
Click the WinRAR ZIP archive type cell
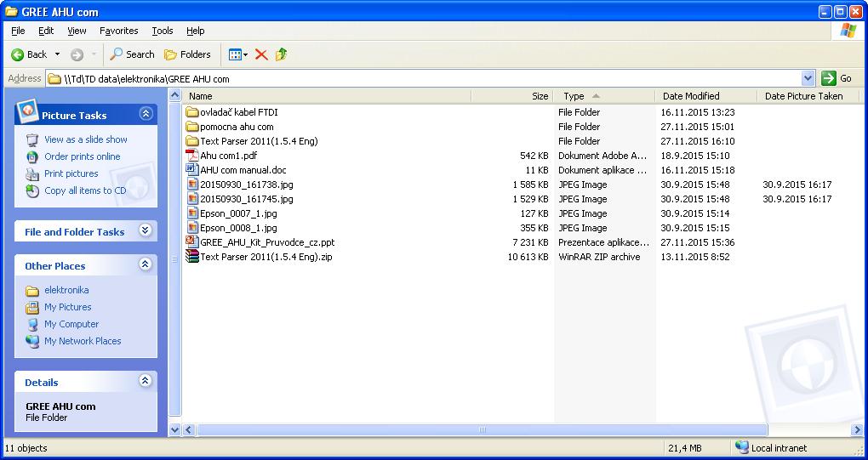[599, 257]
